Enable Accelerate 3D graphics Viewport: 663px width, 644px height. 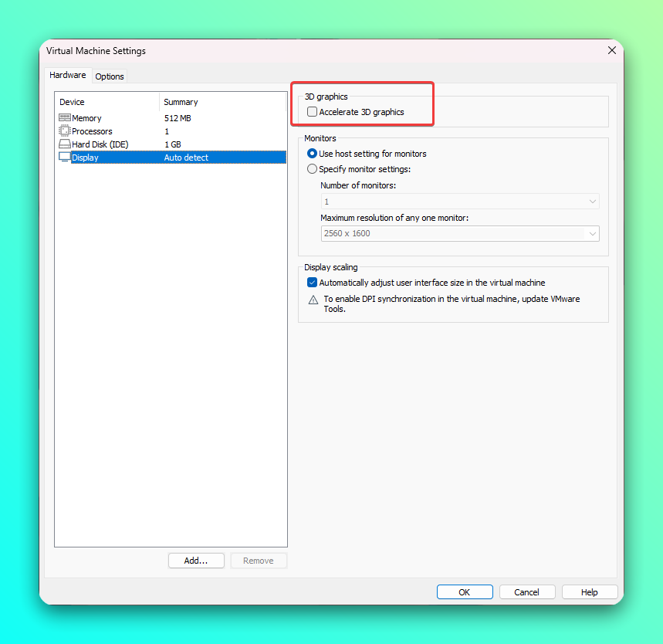point(312,111)
